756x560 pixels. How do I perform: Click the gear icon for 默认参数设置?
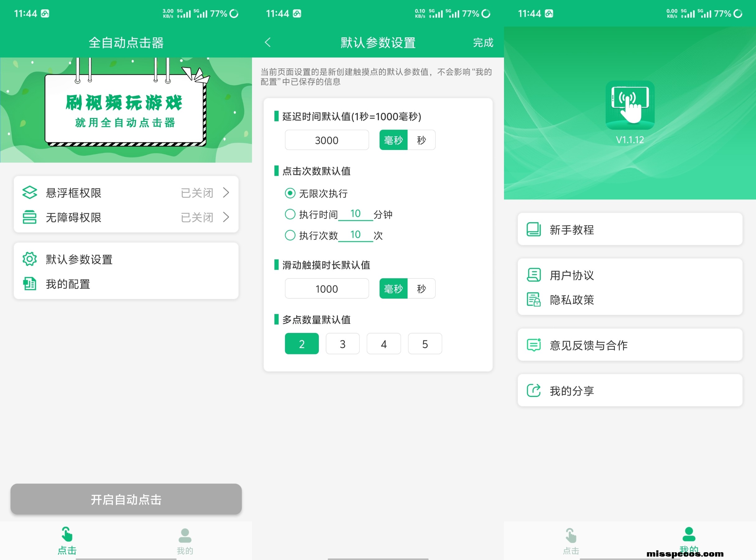(x=30, y=259)
